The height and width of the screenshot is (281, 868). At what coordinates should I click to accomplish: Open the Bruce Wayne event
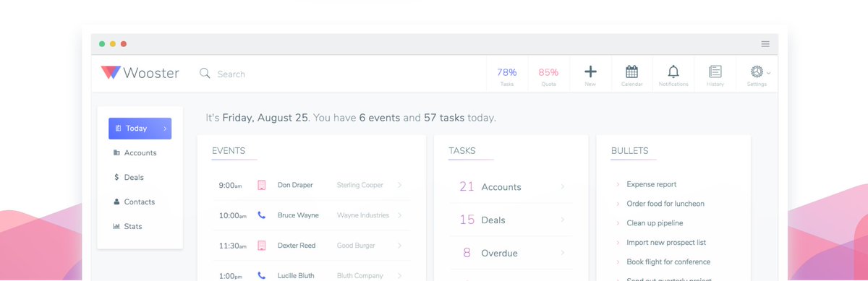click(x=311, y=215)
